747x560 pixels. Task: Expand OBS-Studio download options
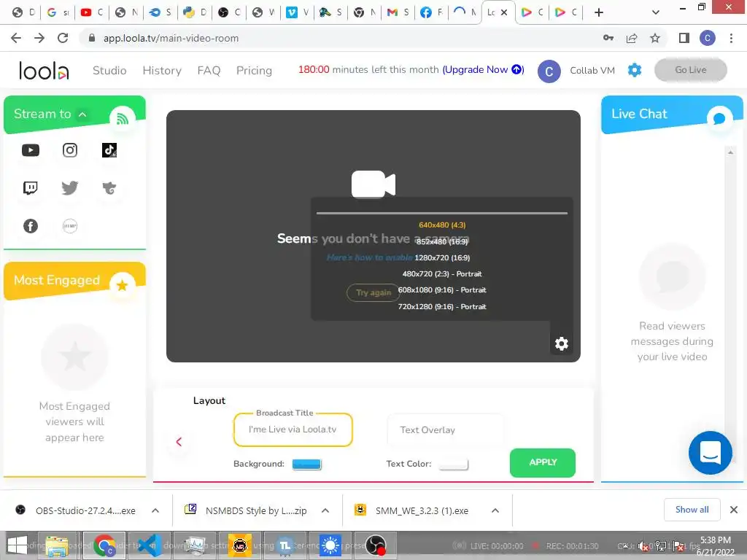click(x=155, y=511)
